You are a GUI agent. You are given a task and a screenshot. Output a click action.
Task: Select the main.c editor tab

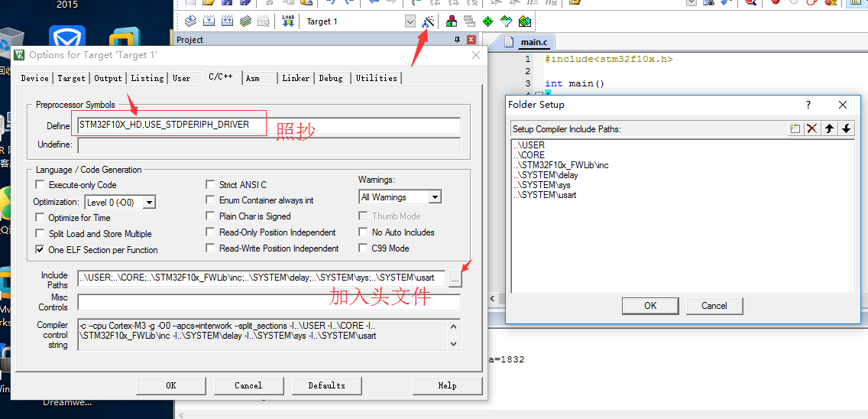pyautogui.click(x=530, y=42)
